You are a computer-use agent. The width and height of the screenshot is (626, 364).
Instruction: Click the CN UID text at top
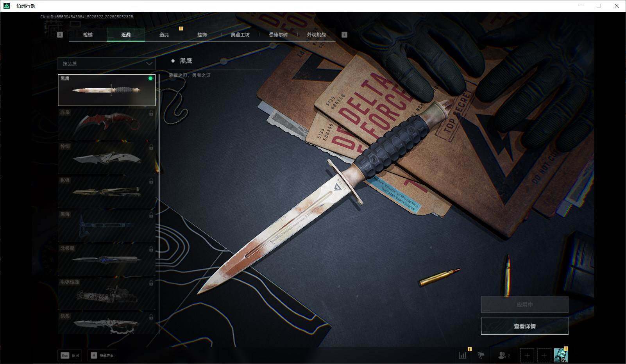point(87,17)
